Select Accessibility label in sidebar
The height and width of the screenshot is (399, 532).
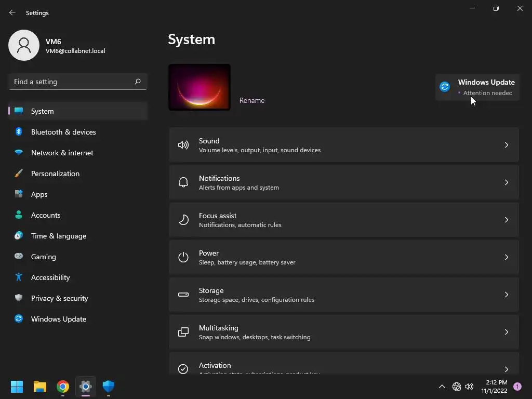click(50, 277)
